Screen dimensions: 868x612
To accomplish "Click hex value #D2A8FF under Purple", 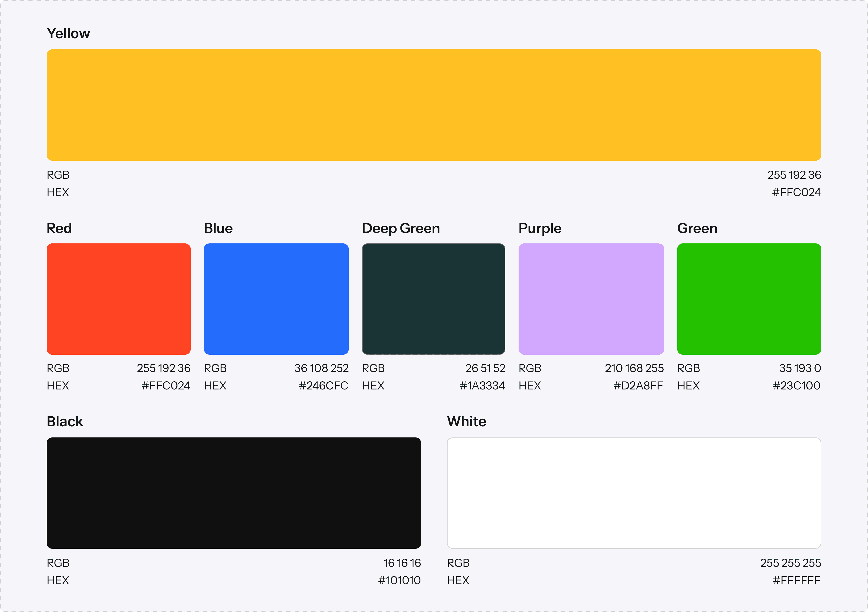I will click(638, 386).
